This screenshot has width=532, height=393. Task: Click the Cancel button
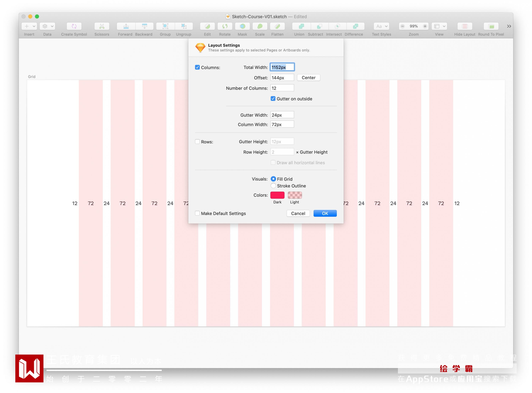click(298, 213)
